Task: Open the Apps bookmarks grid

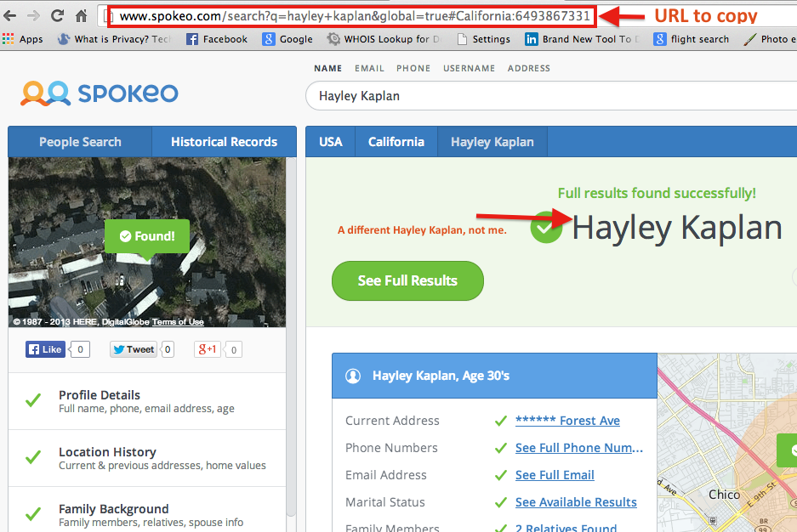Action: (x=22, y=39)
